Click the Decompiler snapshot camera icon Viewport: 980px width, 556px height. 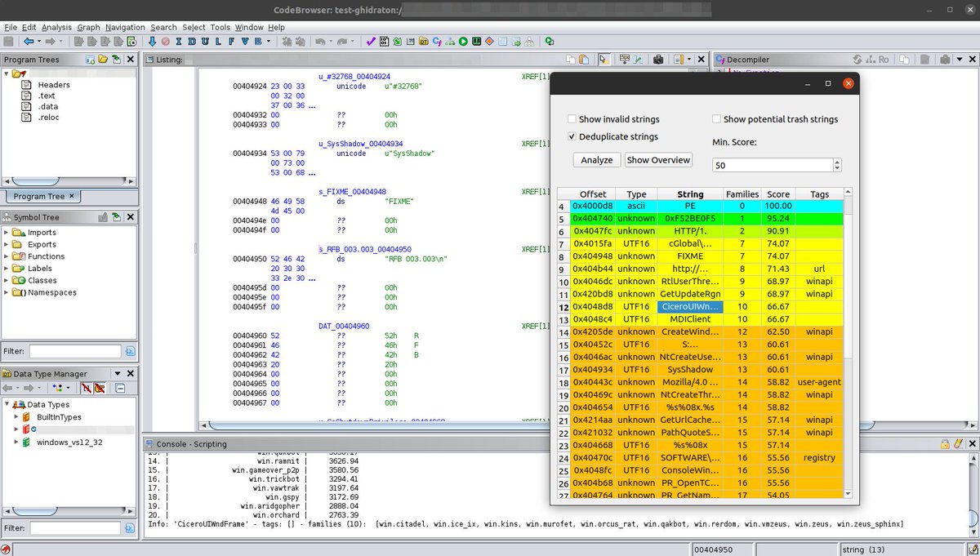[x=944, y=60]
